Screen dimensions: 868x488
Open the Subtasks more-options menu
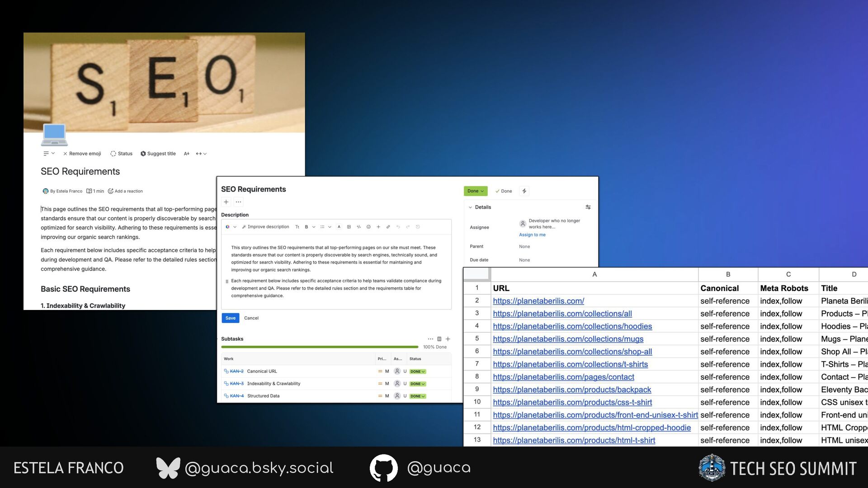tap(430, 339)
